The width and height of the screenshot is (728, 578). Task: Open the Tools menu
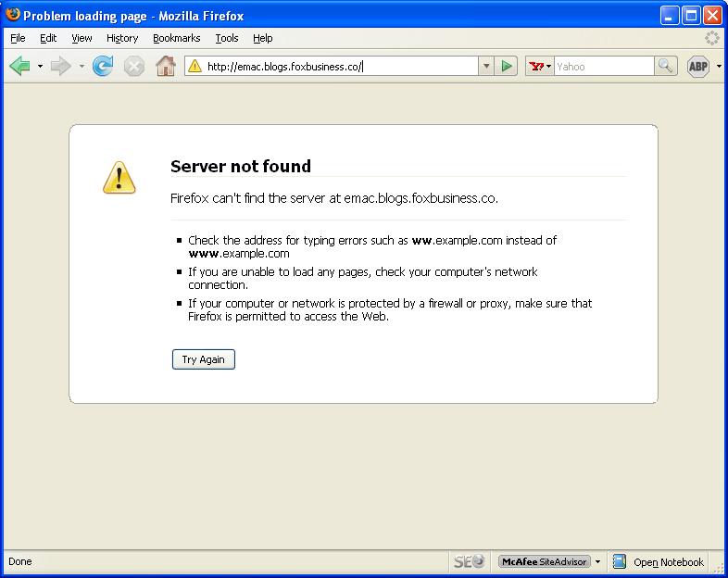pyautogui.click(x=227, y=38)
